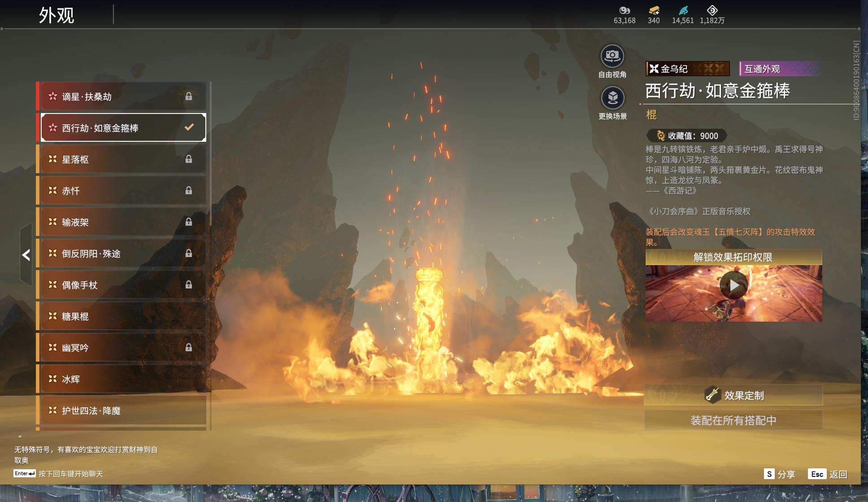Click the rarity icon beside 糖果棍

pyautogui.click(x=52, y=316)
